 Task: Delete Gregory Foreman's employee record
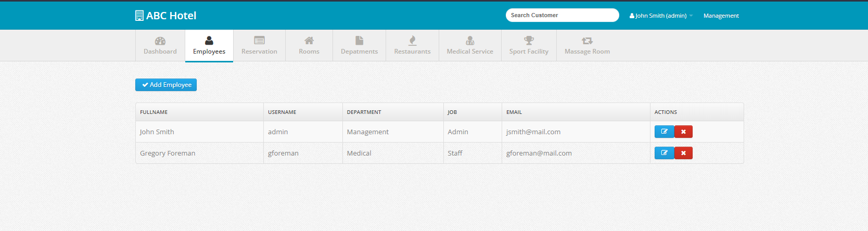click(x=683, y=153)
